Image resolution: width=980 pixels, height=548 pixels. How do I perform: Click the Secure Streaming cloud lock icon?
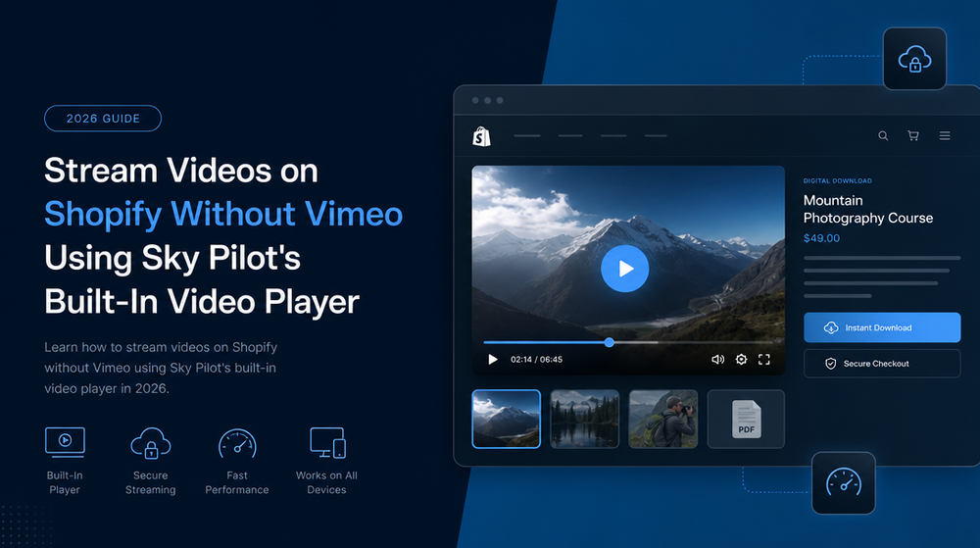point(151,443)
